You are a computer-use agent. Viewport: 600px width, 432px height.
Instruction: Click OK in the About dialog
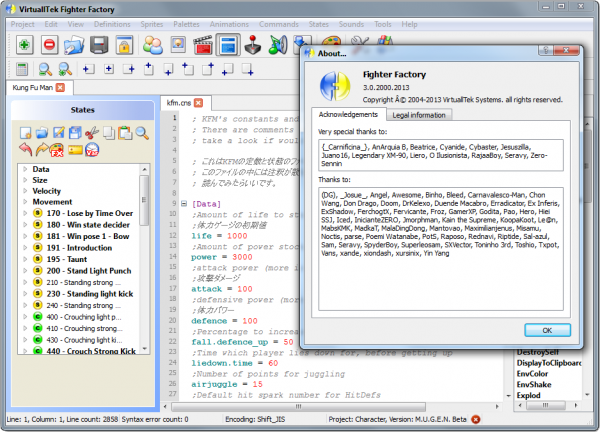click(547, 330)
